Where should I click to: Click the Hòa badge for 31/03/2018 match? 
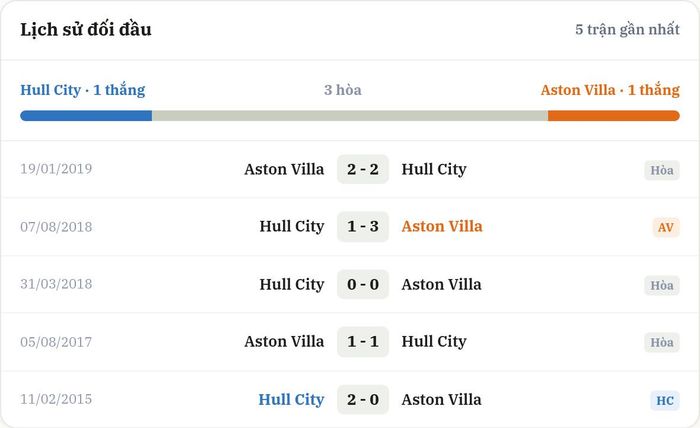pyautogui.click(x=662, y=285)
